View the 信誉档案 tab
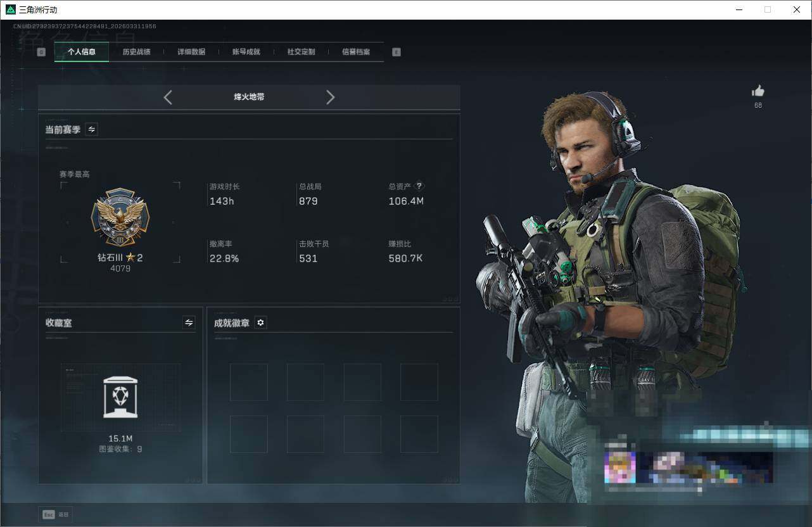 (x=356, y=52)
